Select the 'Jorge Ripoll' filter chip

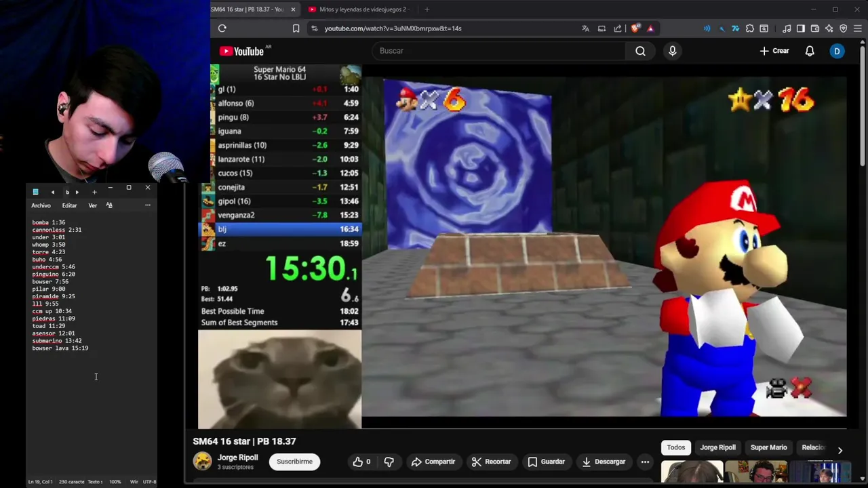pyautogui.click(x=717, y=447)
